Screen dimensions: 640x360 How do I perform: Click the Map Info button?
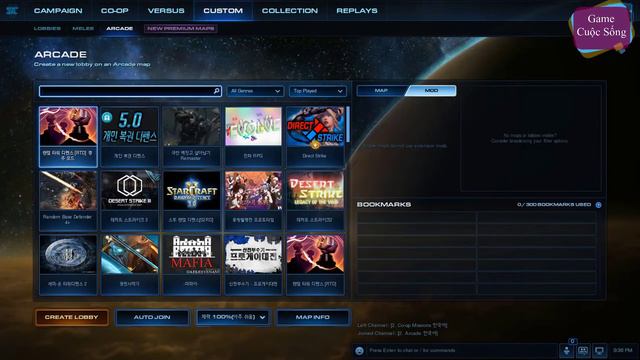pyautogui.click(x=313, y=317)
